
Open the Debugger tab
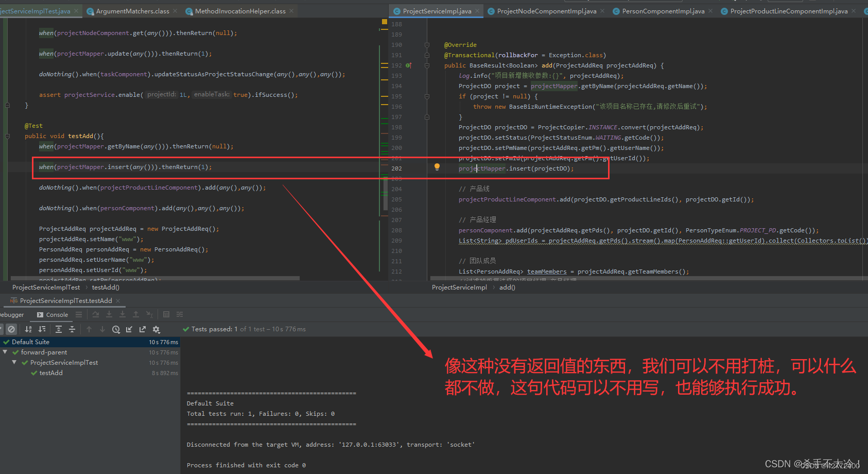tap(11, 315)
